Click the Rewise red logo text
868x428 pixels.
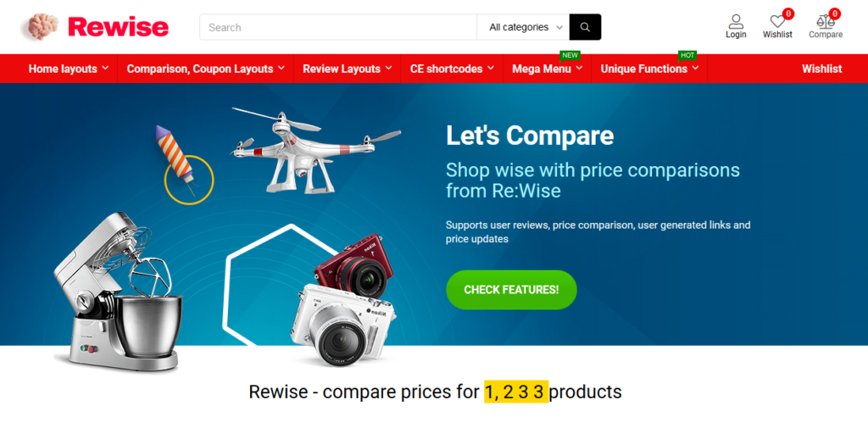[119, 27]
